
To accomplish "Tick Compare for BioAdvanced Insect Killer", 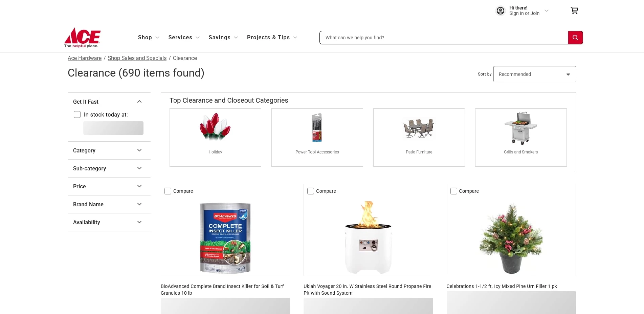I will click(168, 191).
